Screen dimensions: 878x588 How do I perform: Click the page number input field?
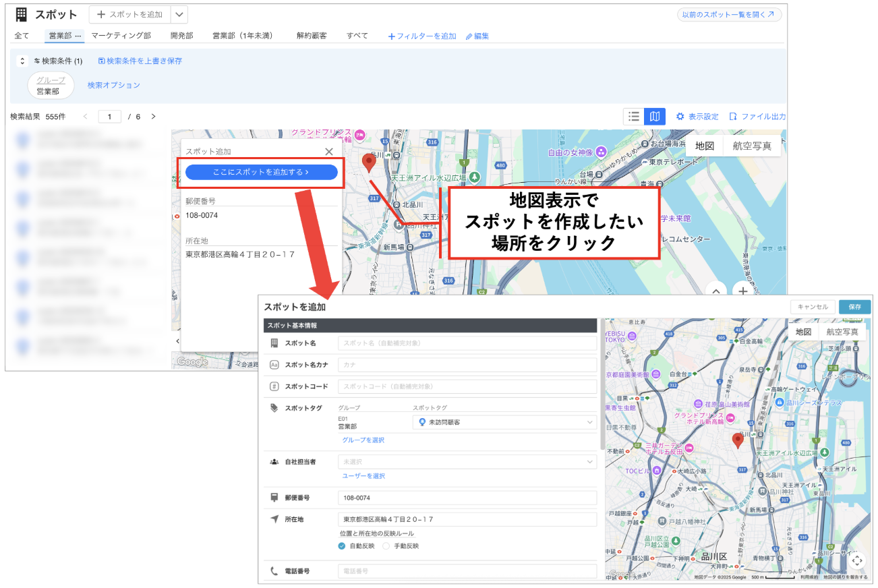point(110,117)
